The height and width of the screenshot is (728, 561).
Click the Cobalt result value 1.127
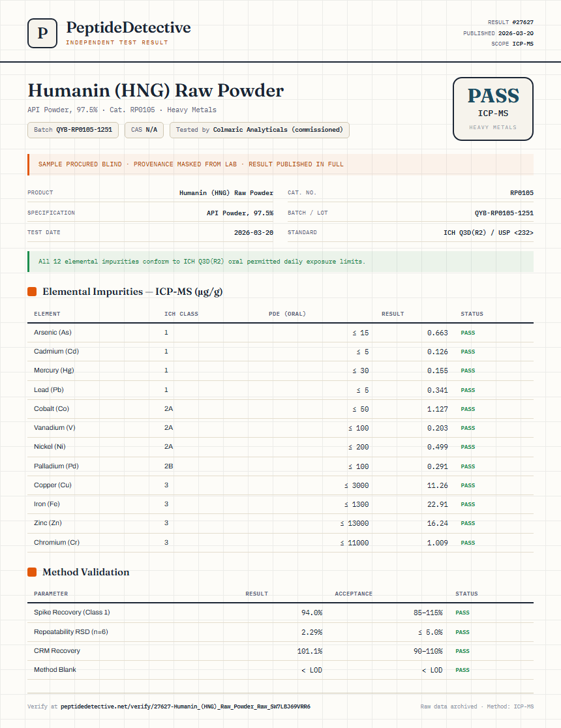[438, 409]
